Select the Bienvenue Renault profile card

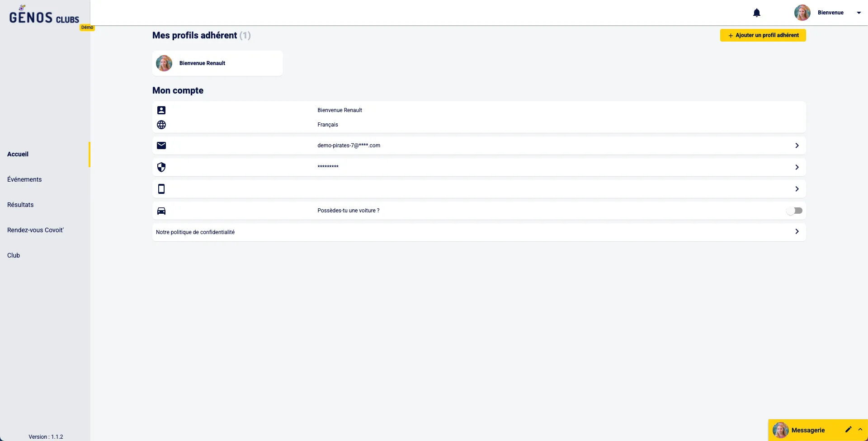[217, 63]
